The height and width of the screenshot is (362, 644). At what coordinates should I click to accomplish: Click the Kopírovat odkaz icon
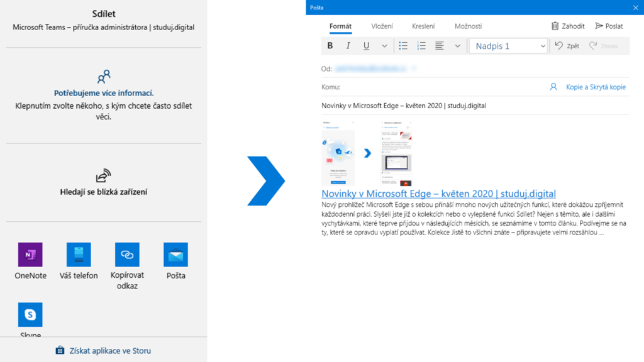pos(127,255)
